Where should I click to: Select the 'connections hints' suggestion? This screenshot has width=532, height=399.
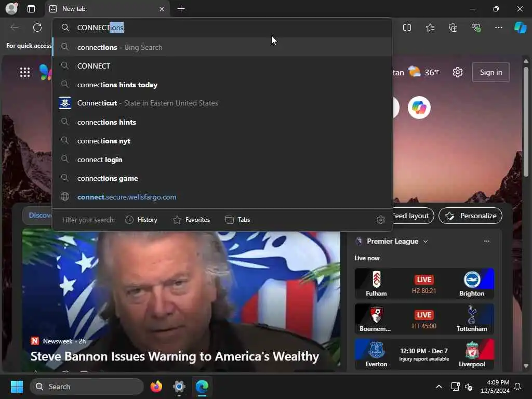coord(222,122)
